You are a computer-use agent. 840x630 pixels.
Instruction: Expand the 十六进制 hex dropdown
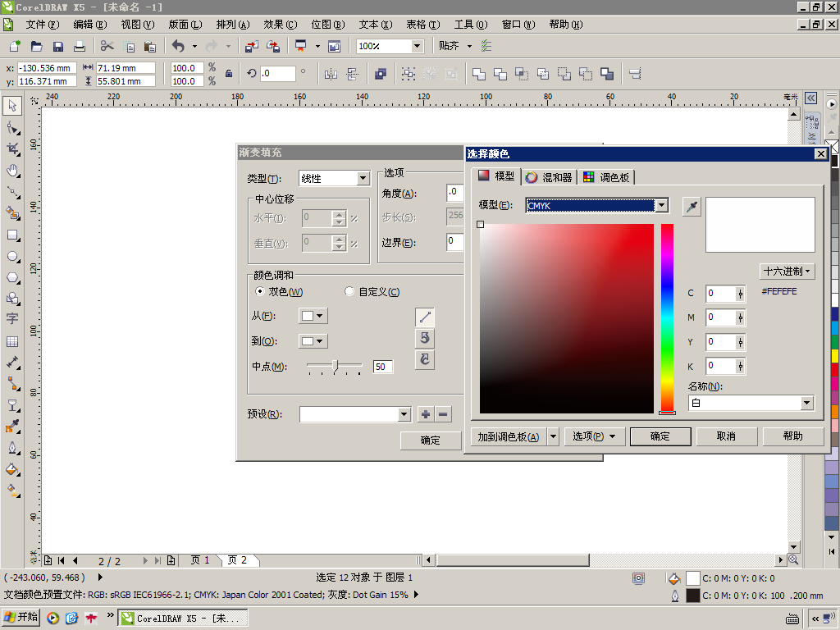[787, 271]
